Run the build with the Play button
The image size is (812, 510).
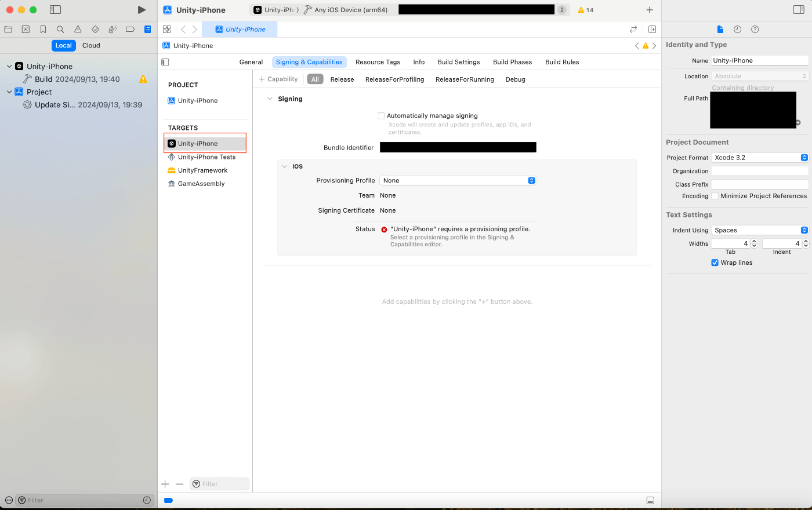[x=142, y=10]
